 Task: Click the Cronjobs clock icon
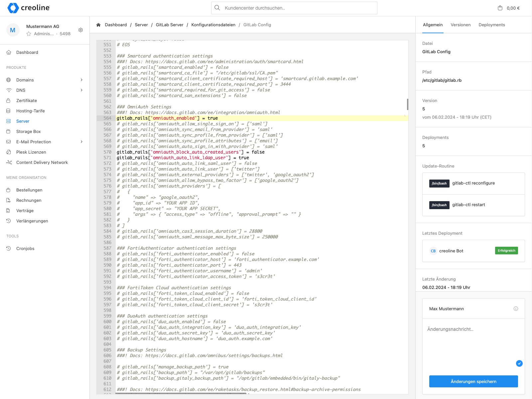(x=9, y=248)
